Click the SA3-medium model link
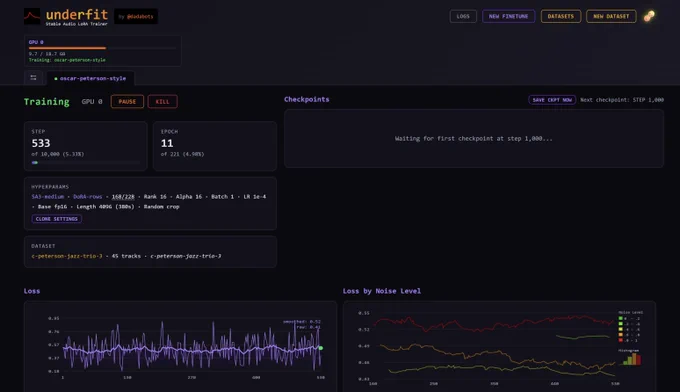 coord(47,197)
